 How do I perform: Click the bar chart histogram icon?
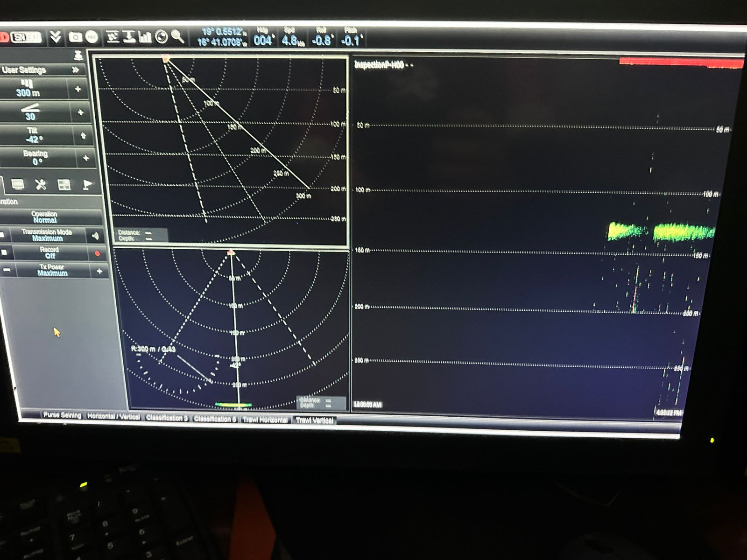(x=145, y=37)
